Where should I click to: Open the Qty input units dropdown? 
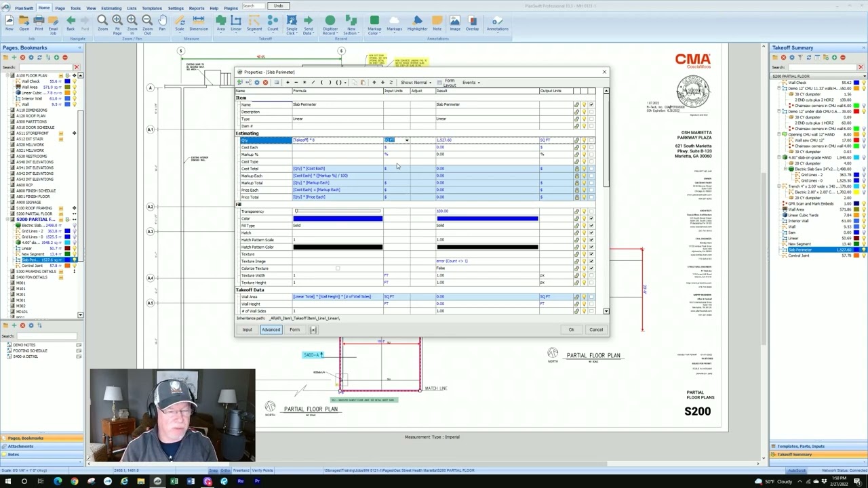[x=406, y=140]
